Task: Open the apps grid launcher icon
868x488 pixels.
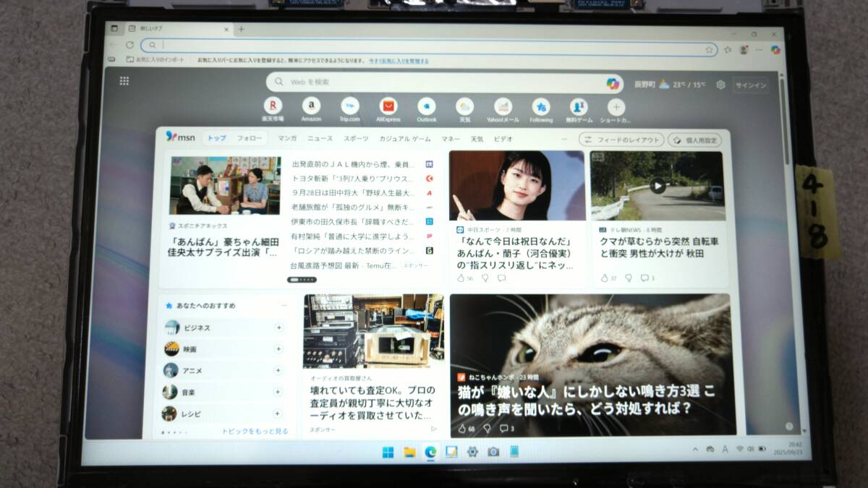Action: point(124,81)
